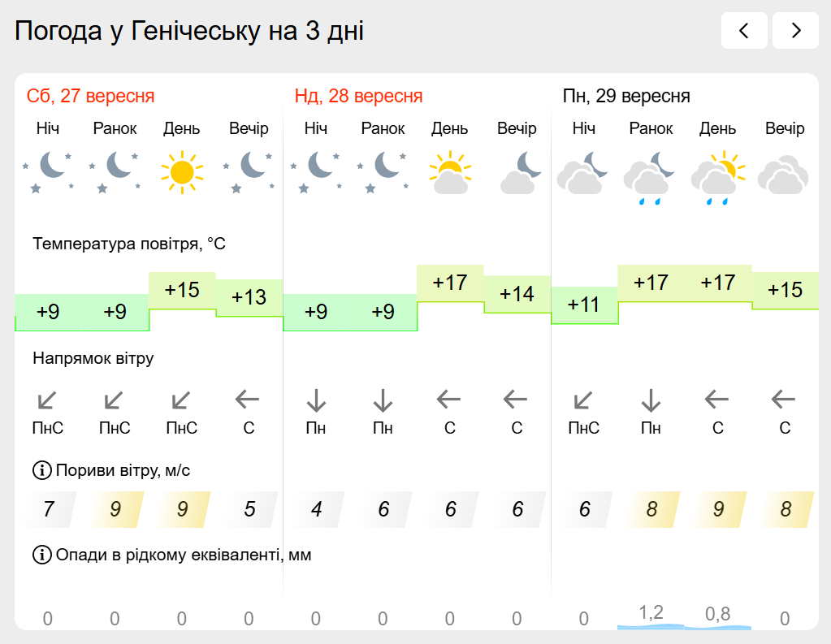Select Нд, 28 вересня date header
The height and width of the screenshot is (644, 831).
point(359,96)
